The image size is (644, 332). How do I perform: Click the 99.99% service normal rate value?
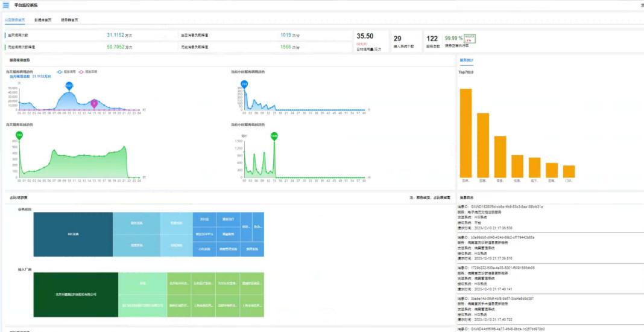[x=453, y=38]
